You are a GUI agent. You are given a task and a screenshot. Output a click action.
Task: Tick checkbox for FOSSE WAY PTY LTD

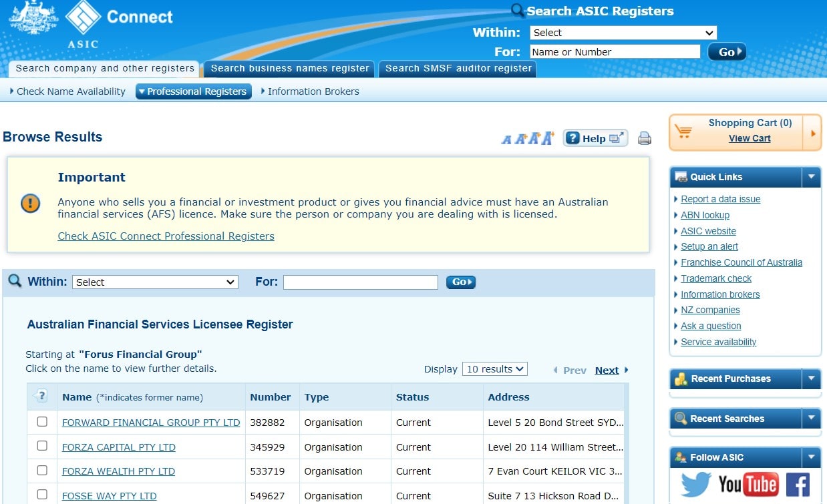coord(42,495)
